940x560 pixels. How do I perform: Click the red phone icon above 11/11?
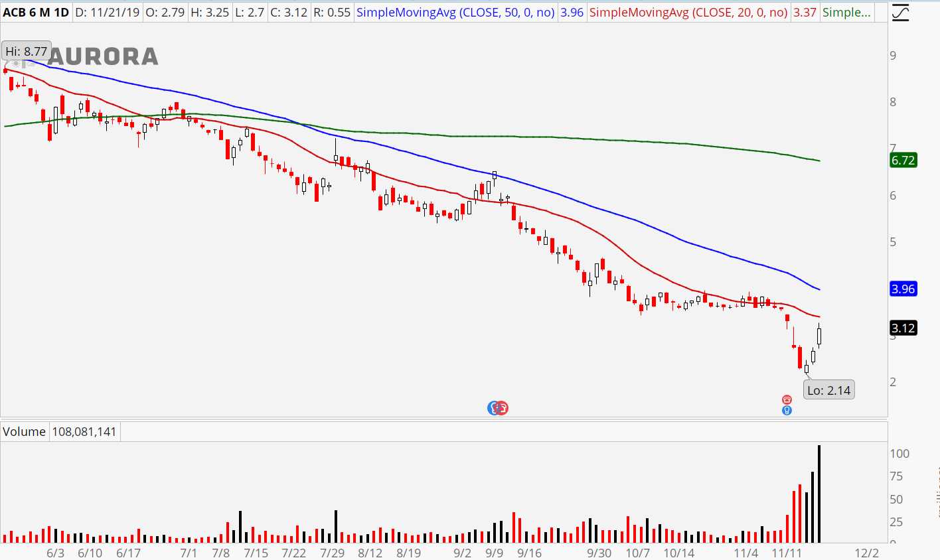(787, 399)
